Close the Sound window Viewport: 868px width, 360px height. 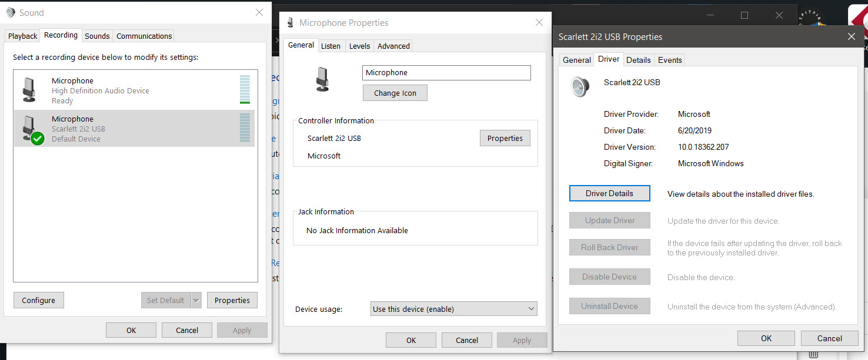pyautogui.click(x=259, y=12)
